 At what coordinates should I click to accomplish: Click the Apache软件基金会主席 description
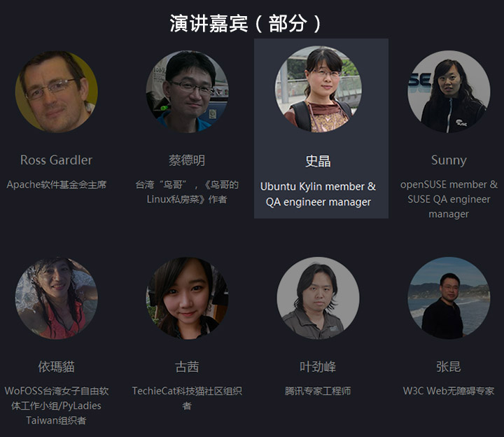[56, 185]
